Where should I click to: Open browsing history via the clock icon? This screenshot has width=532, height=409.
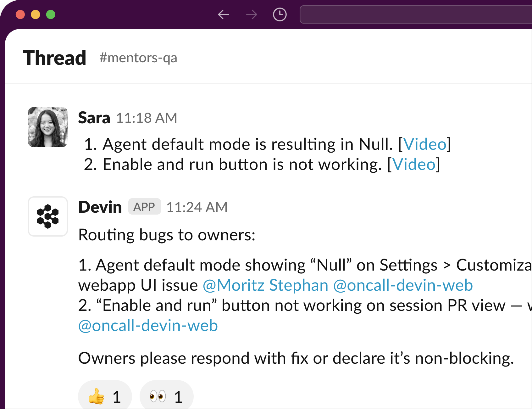[x=280, y=14]
